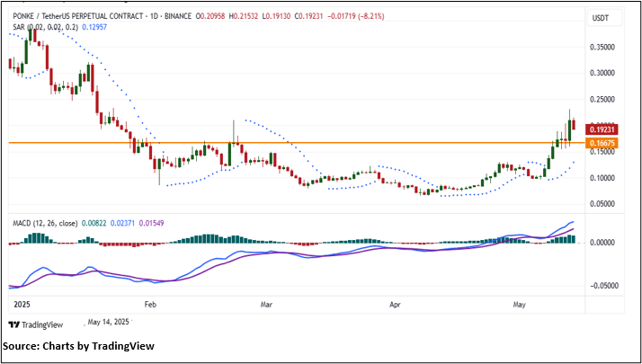
Task: Click the 0.35000 price axis label
Action: 602,47
